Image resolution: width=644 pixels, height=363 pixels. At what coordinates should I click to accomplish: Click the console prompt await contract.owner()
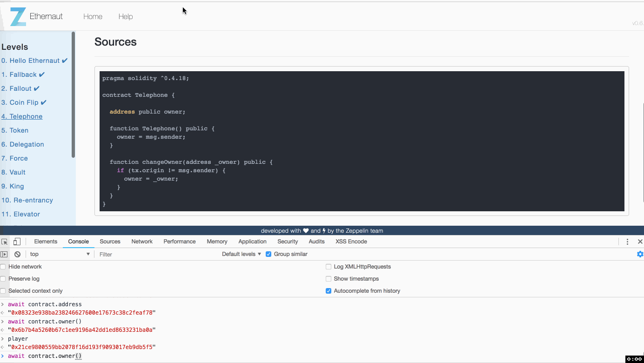pos(45,356)
